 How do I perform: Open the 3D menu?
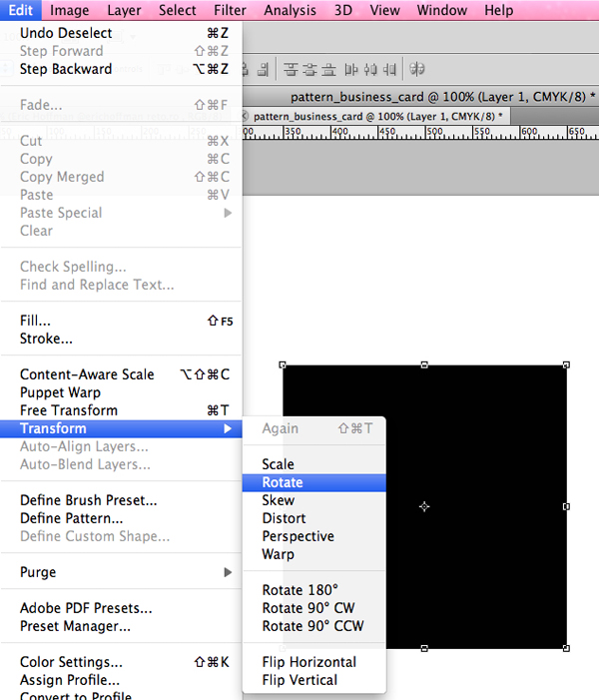point(343,10)
